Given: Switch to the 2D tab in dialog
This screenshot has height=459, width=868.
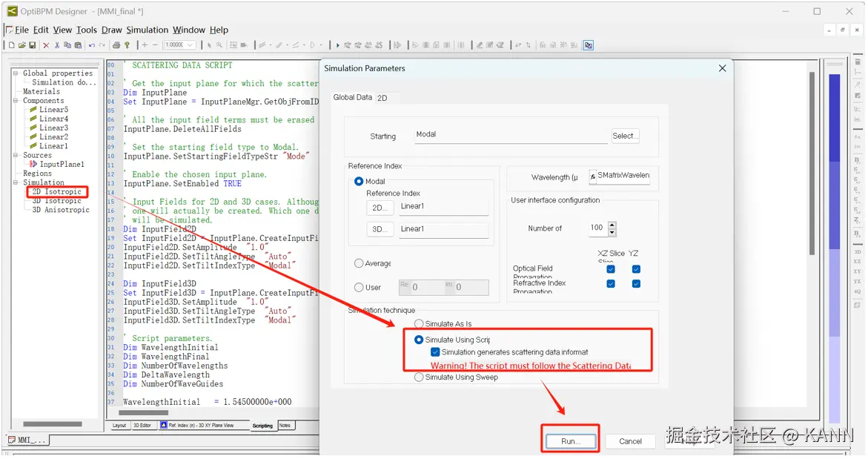Looking at the screenshot, I should (x=382, y=98).
